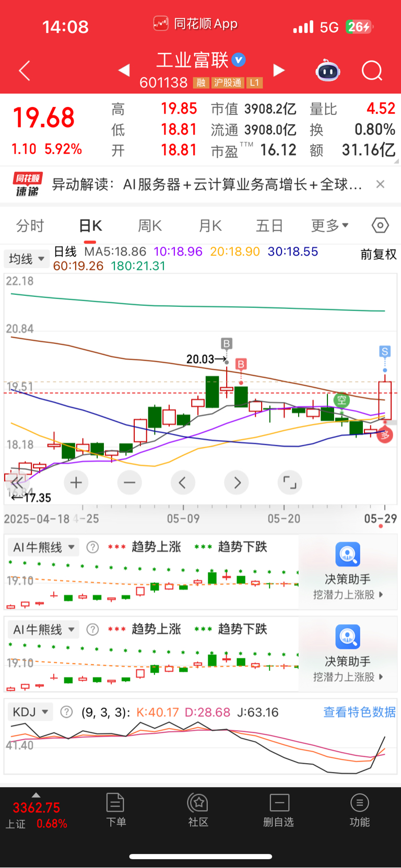Open the 查看特色数据 link
Viewport: 401px width, 868px height.
coord(359,712)
